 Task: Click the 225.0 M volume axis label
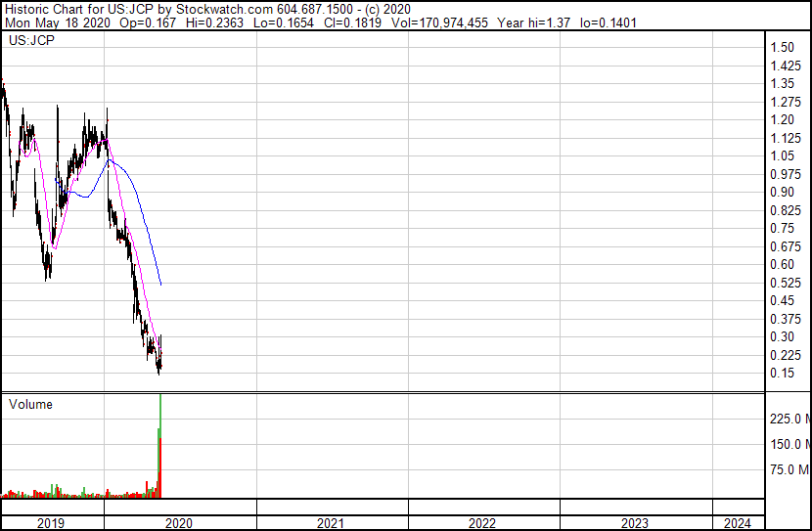click(x=790, y=419)
